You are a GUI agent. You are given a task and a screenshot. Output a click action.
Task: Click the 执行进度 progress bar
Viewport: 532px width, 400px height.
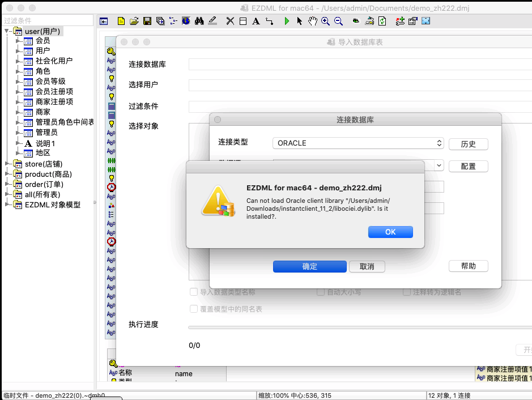[360, 327]
